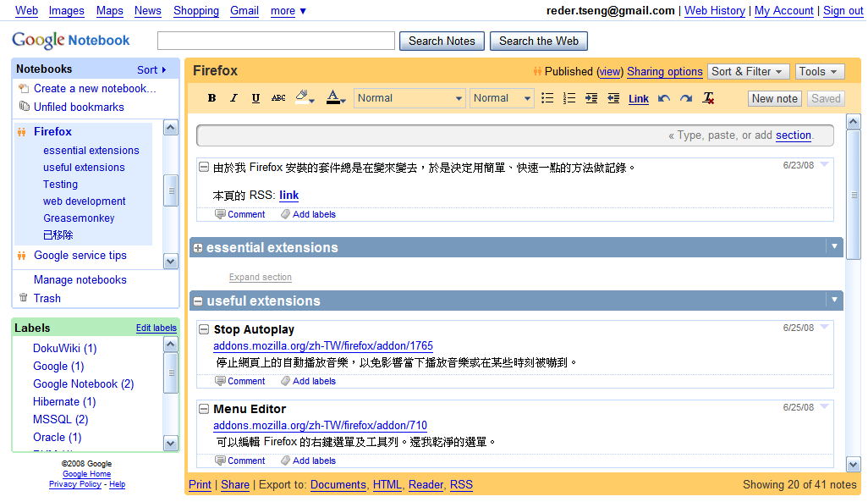
Task: Go to Maps in top navigation
Action: point(110,10)
